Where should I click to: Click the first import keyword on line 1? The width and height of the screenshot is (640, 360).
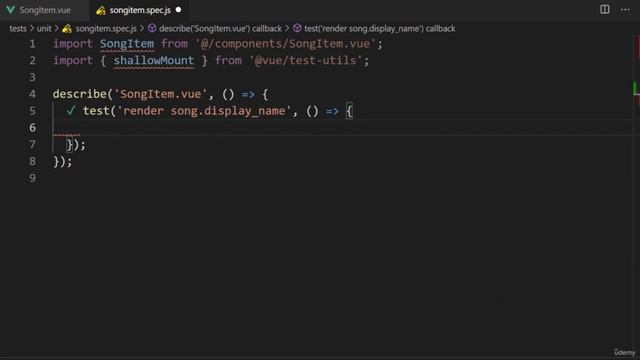coord(73,44)
